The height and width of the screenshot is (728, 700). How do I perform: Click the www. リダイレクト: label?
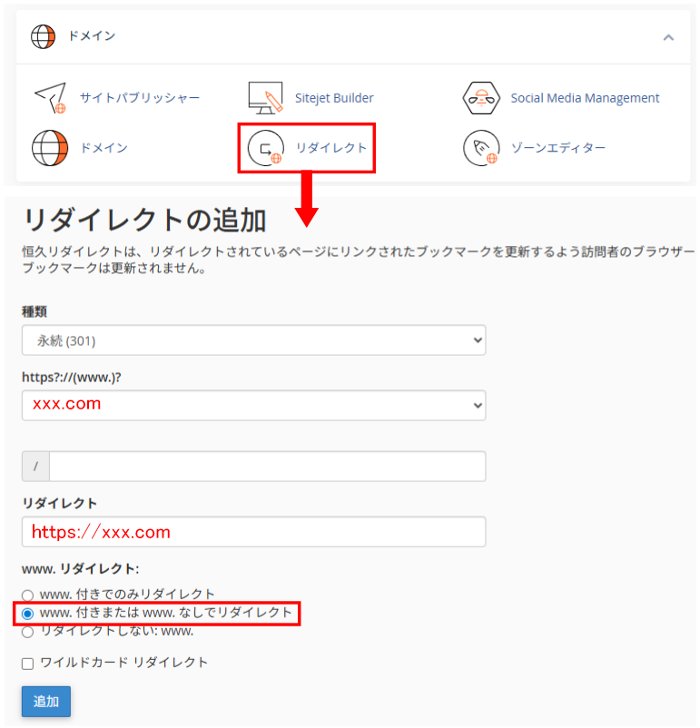click(81, 569)
